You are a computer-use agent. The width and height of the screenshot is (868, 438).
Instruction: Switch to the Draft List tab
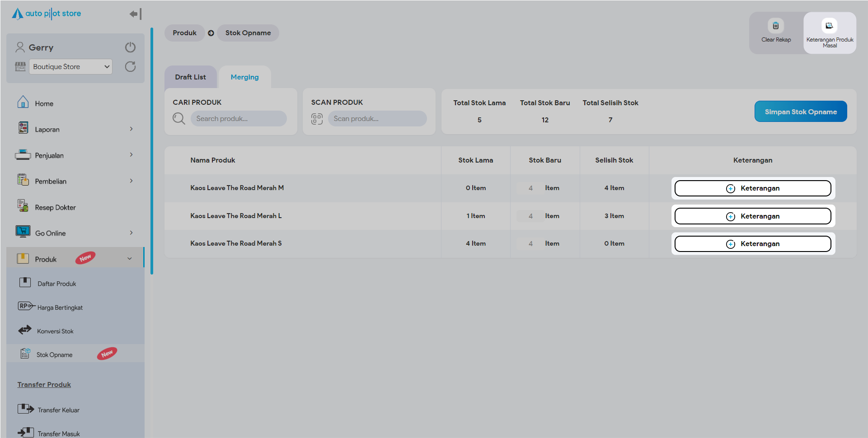tap(190, 77)
